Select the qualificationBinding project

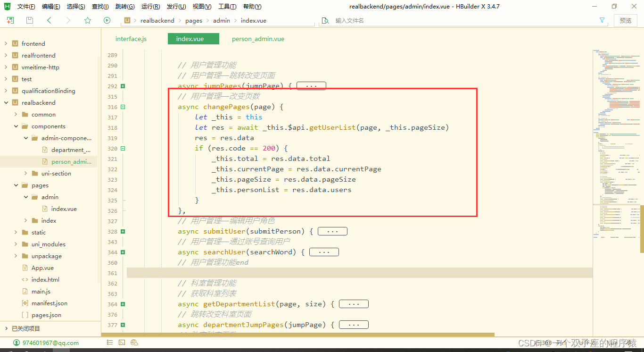(x=48, y=91)
